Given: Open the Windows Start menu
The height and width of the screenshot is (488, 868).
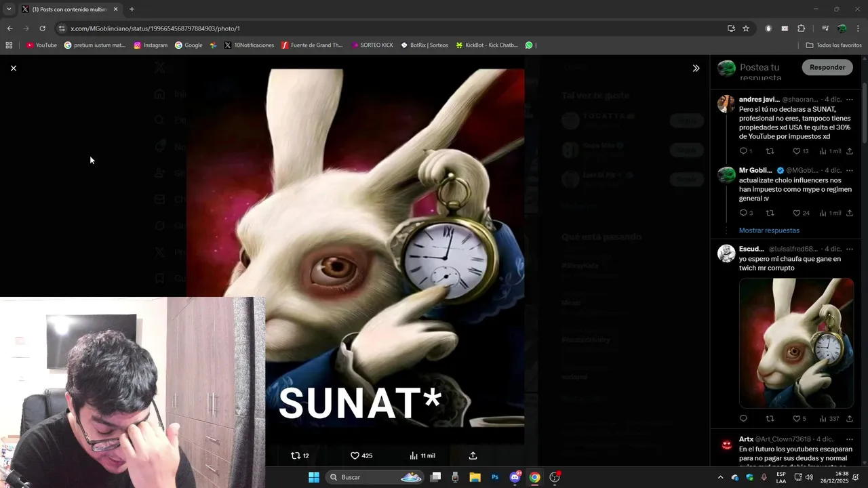Looking at the screenshot, I should click(x=314, y=477).
